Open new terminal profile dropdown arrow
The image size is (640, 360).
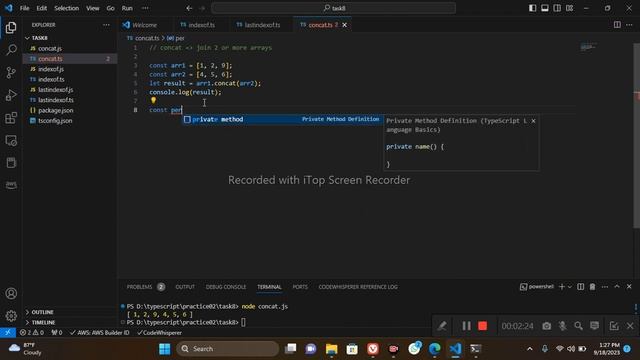pyautogui.click(x=570, y=287)
